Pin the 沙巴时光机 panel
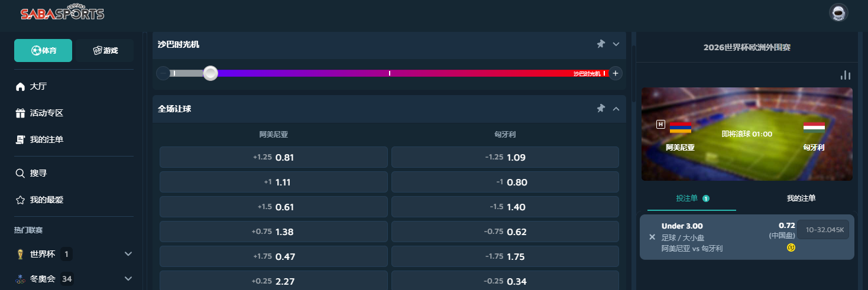 601,44
